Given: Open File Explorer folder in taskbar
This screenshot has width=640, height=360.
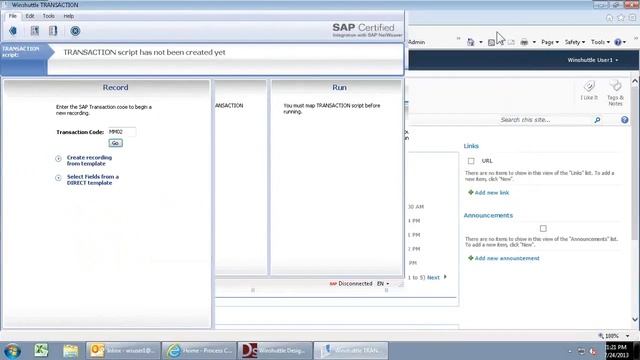Looking at the screenshot, I should [x=71, y=351].
